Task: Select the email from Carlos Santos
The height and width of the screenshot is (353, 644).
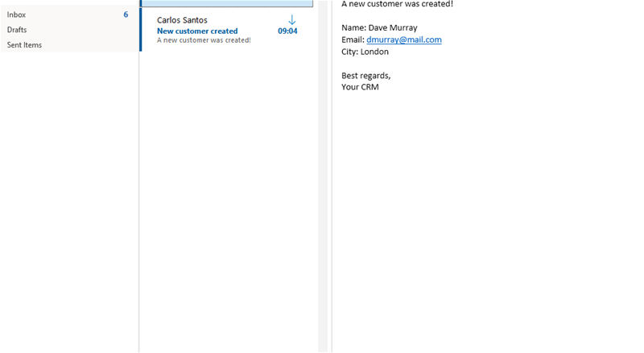Action: [182, 19]
